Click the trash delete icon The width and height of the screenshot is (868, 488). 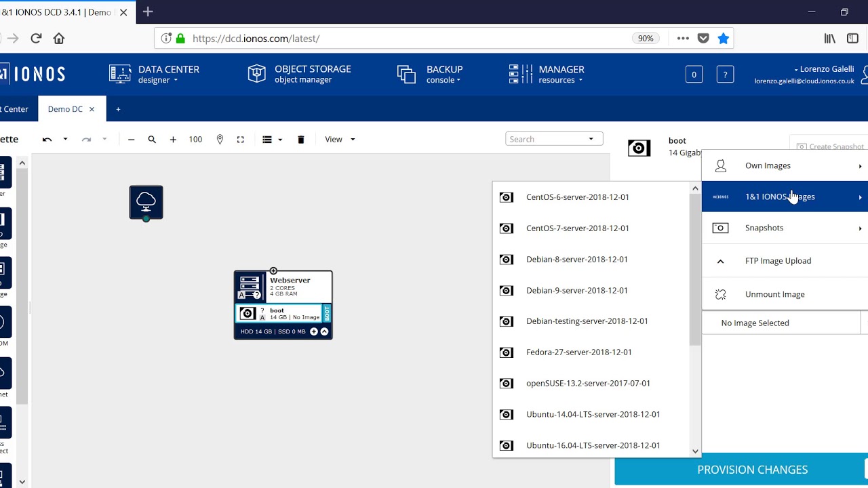pos(301,140)
